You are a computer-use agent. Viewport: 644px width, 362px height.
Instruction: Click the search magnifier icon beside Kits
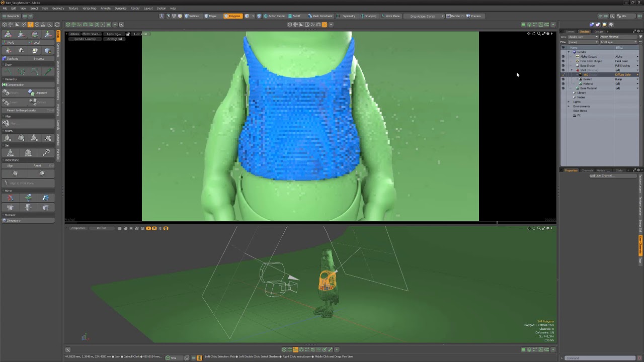pyautogui.click(x=613, y=16)
